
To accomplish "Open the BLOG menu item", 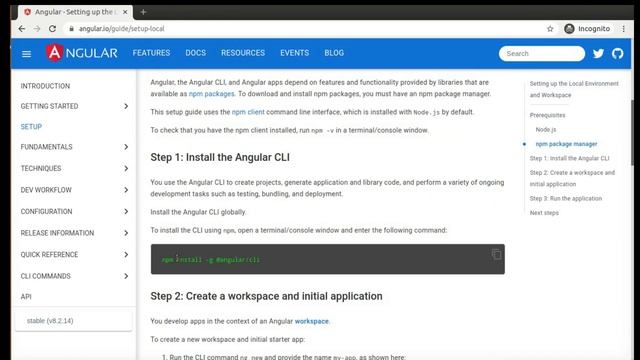I will pyautogui.click(x=334, y=53).
